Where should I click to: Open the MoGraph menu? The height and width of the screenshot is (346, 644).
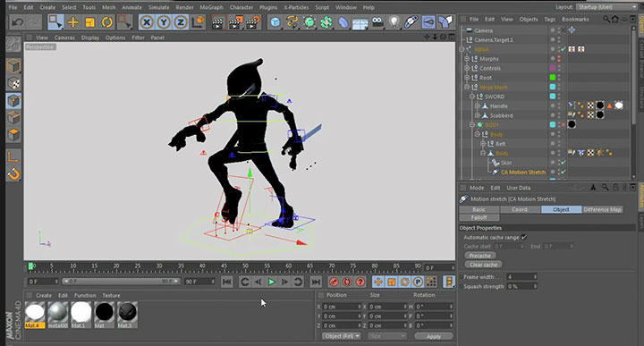[211, 7]
